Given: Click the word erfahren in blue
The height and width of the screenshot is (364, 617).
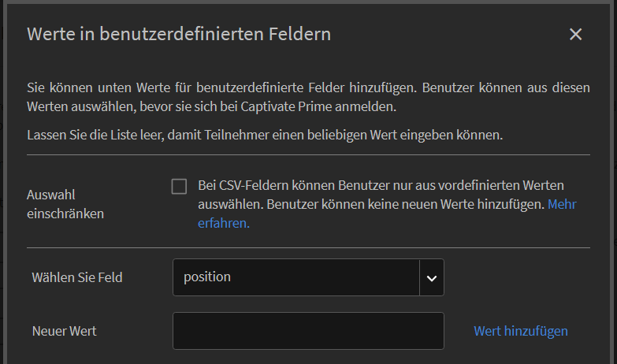Looking at the screenshot, I should coord(224,223).
